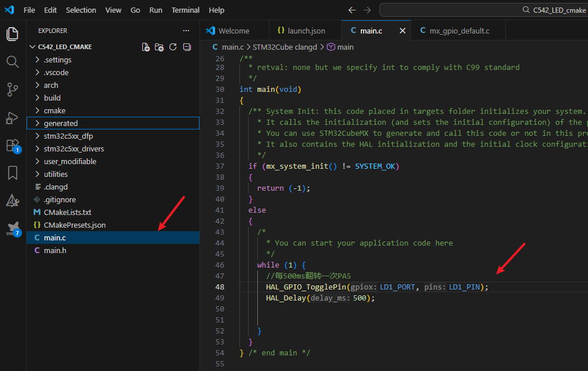This screenshot has width=588, height=371.
Task: Open the .clangd file
Action: pyautogui.click(x=113, y=187)
